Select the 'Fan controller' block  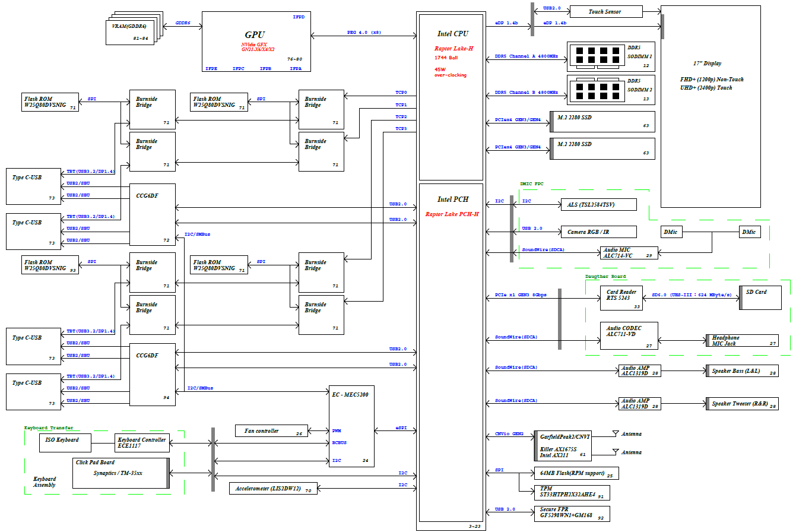tap(272, 430)
